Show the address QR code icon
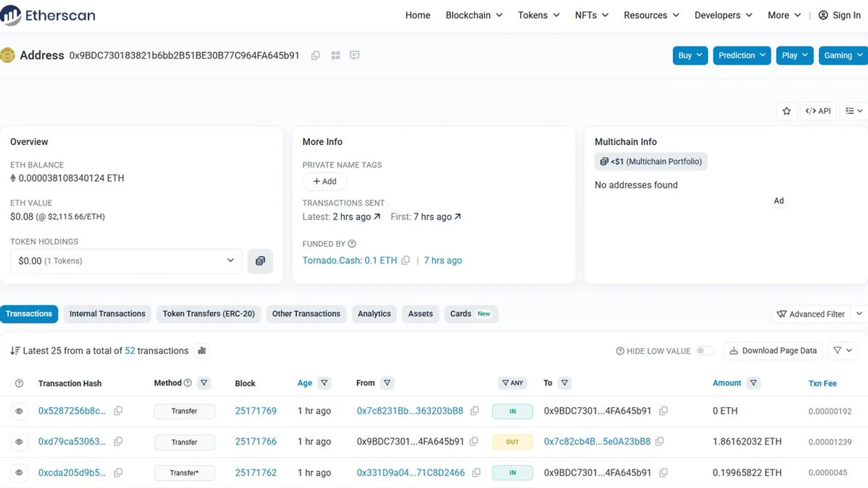 click(336, 55)
